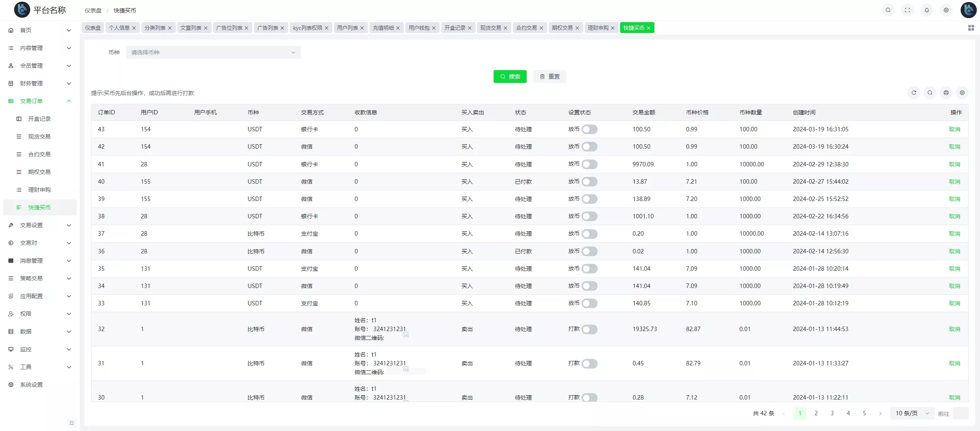Close the 用户钱包 tab
Viewport: 980px width, 431px height.
pos(434,28)
